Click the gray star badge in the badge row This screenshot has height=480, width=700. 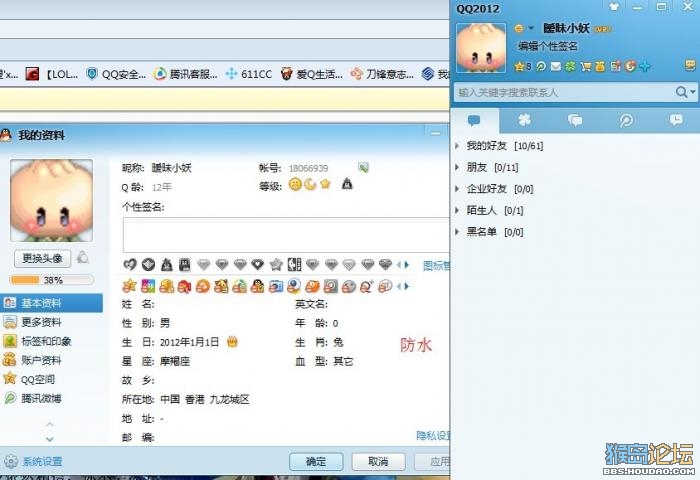click(276, 265)
